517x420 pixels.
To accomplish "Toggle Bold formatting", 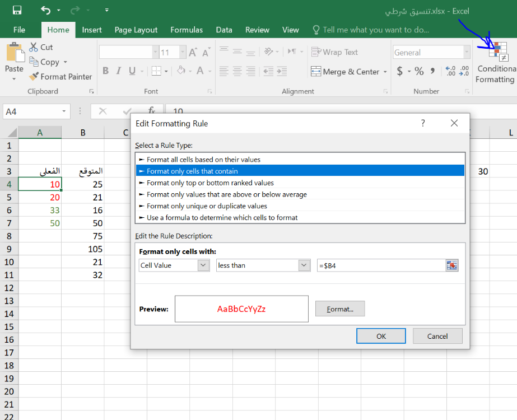I will tap(105, 71).
